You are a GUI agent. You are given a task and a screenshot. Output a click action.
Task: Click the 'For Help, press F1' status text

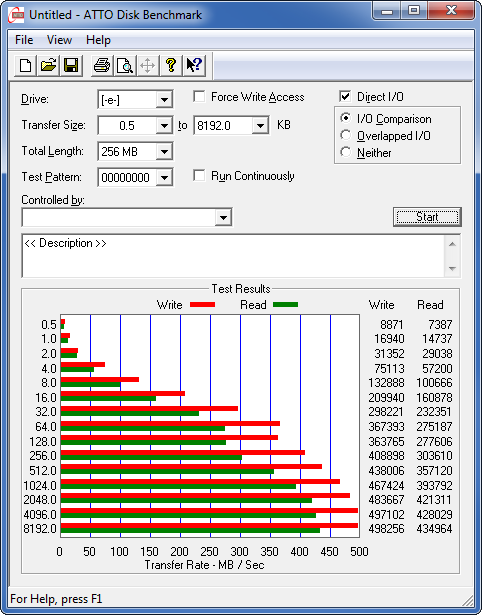coord(56,599)
